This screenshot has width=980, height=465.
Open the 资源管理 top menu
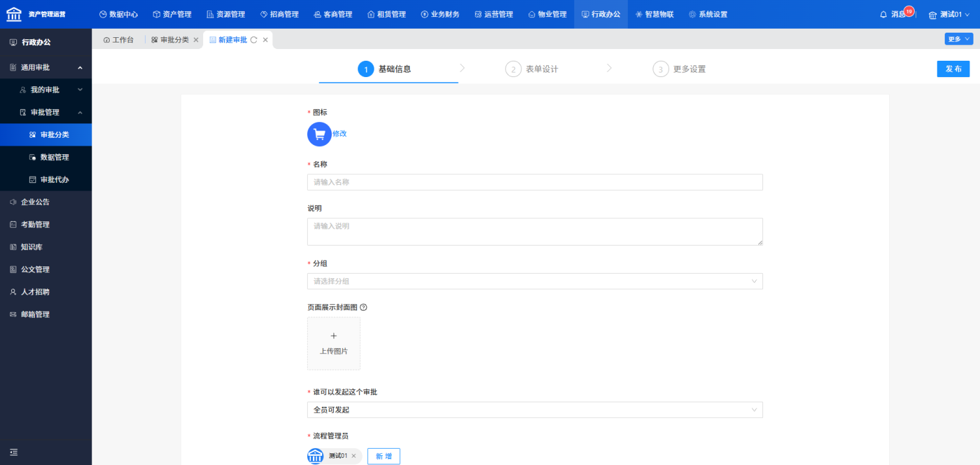[225, 14]
